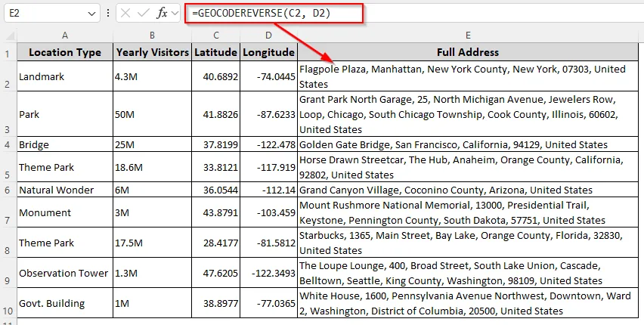Select the longitude cell "-77.0365"

coord(268,303)
